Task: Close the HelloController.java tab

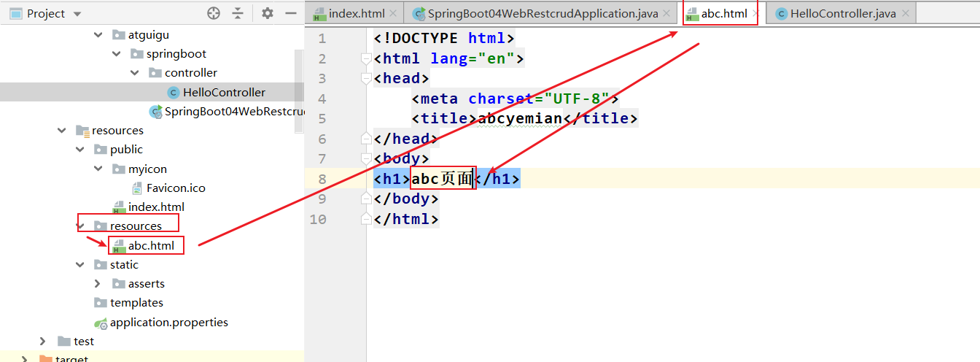Action: click(x=906, y=13)
